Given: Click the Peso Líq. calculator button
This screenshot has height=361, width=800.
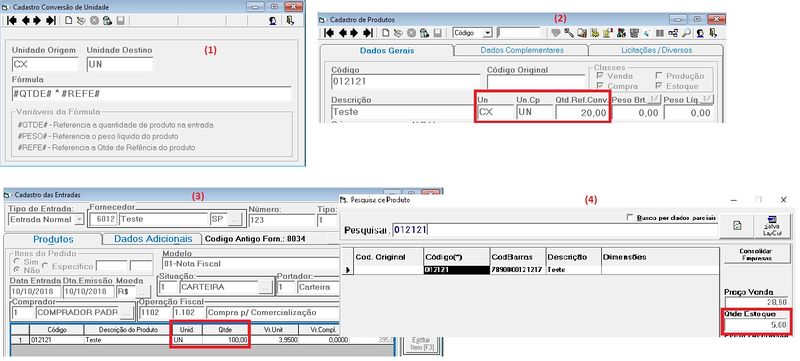Looking at the screenshot, I should [x=708, y=98].
